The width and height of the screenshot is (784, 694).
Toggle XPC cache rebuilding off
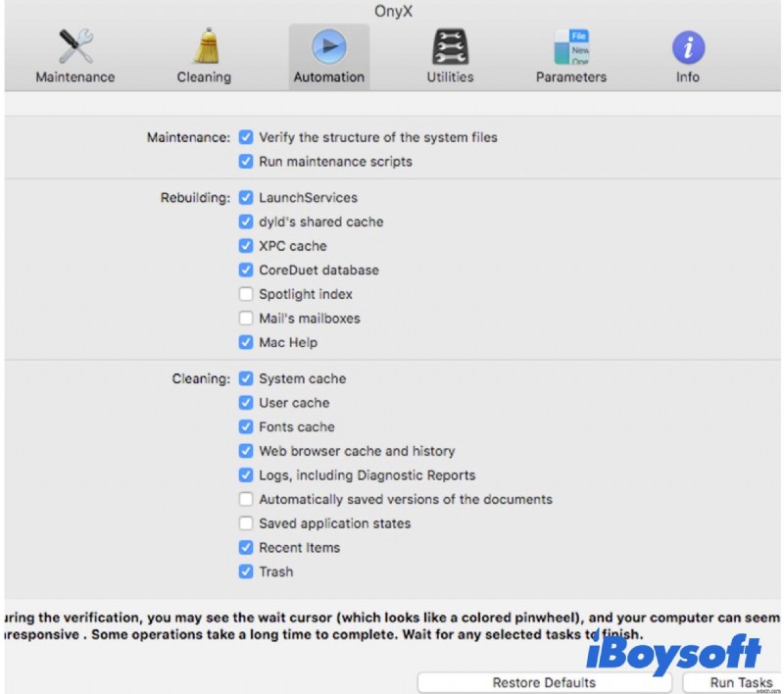tap(246, 246)
